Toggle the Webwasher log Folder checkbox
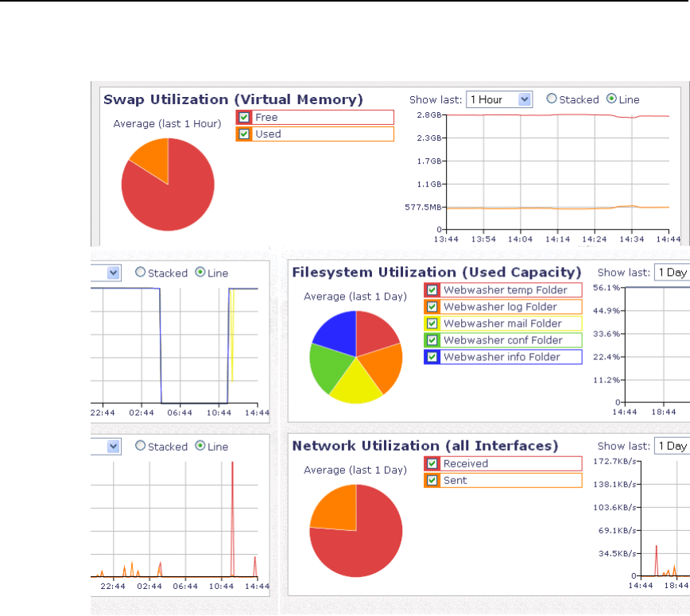 tap(432, 307)
